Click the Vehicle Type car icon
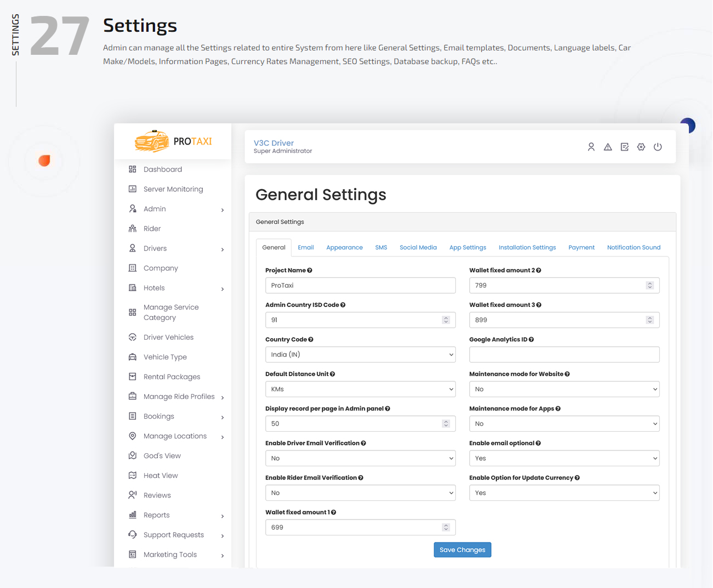This screenshot has height=588, width=713. pyautogui.click(x=133, y=357)
